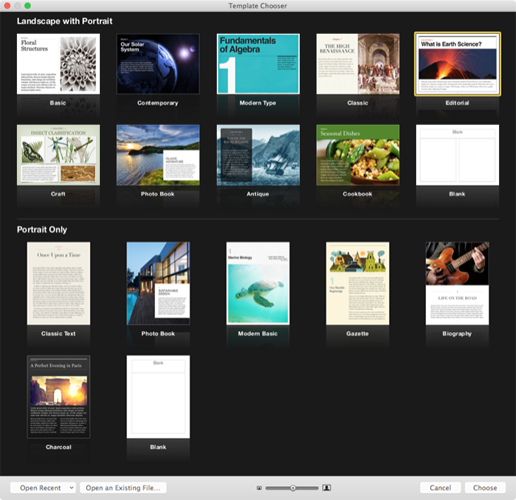The width and height of the screenshot is (516, 500).
Task: Pick the portrait-only Blank template
Action: click(158, 397)
